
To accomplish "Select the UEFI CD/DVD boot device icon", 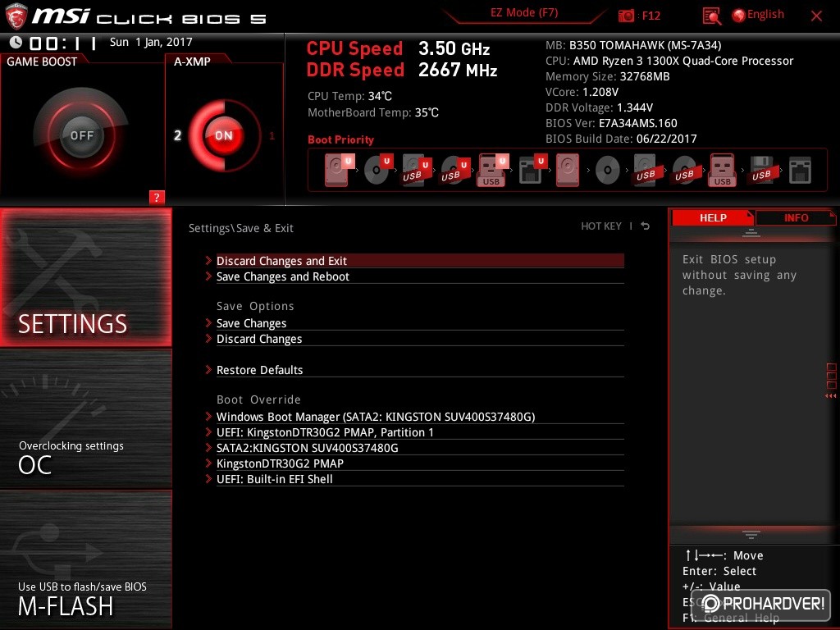I will 378,169.
